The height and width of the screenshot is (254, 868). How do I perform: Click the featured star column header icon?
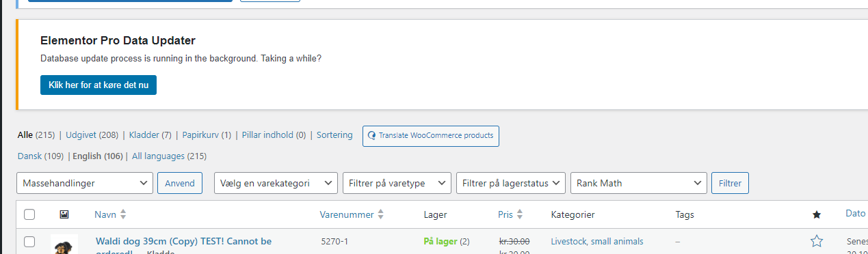pyautogui.click(x=816, y=214)
